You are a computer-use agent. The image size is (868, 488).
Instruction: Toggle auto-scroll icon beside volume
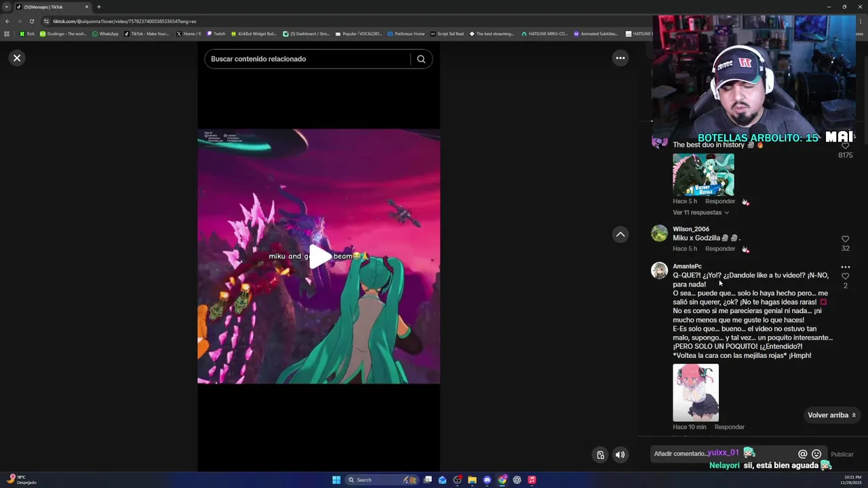click(600, 455)
